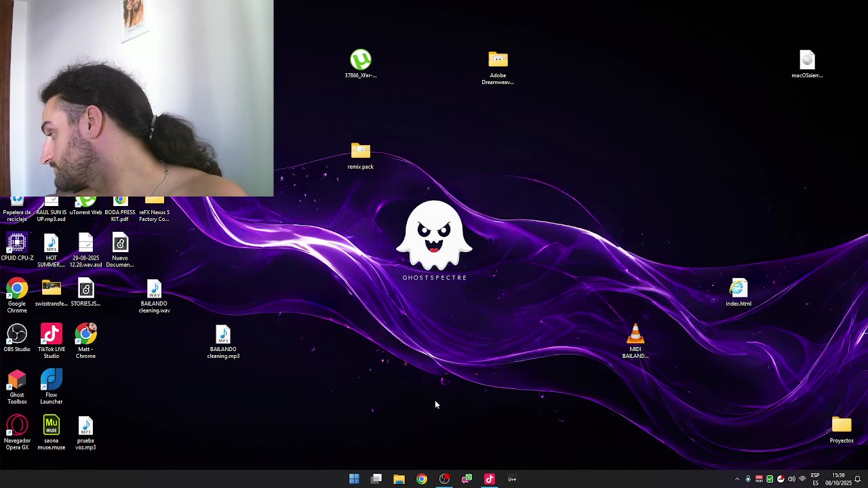Open the swisstransfe... folder
Viewport: 868px width, 488px height.
pos(52,293)
